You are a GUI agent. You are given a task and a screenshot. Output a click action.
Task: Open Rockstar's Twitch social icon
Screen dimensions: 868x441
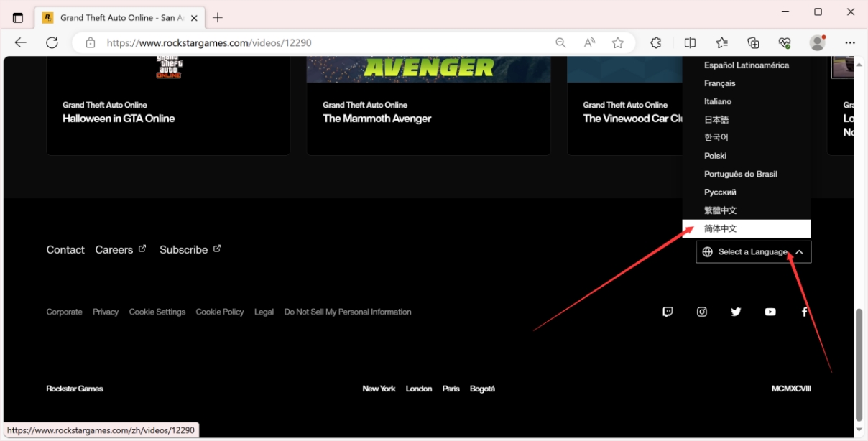[668, 312]
